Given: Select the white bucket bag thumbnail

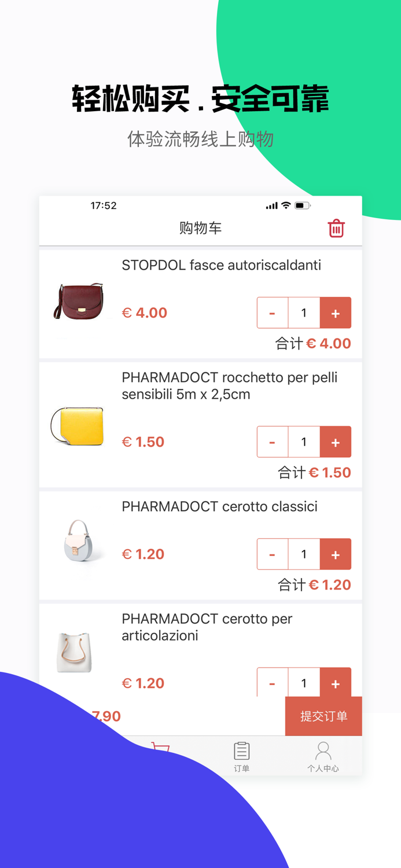Looking at the screenshot, I should [x=75, y=652].
